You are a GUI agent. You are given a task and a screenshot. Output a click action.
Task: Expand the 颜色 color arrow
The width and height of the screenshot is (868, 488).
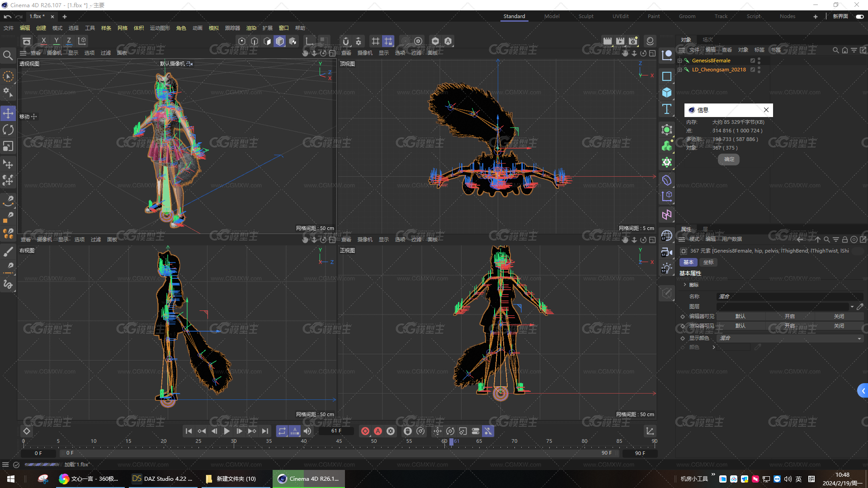point(714,347)
